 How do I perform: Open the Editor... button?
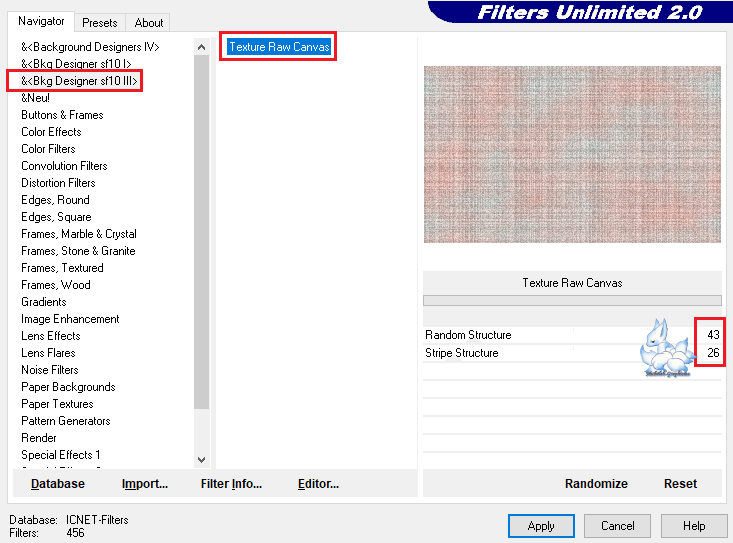(318, 484)
